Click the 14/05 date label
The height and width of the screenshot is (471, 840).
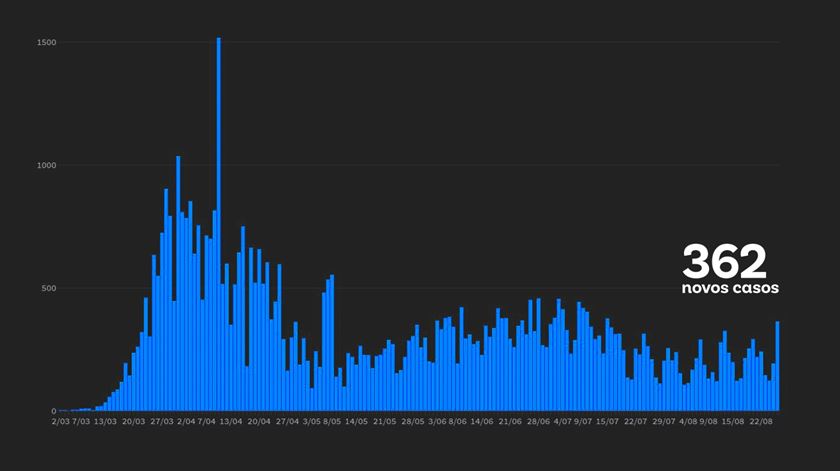point(355,422)
